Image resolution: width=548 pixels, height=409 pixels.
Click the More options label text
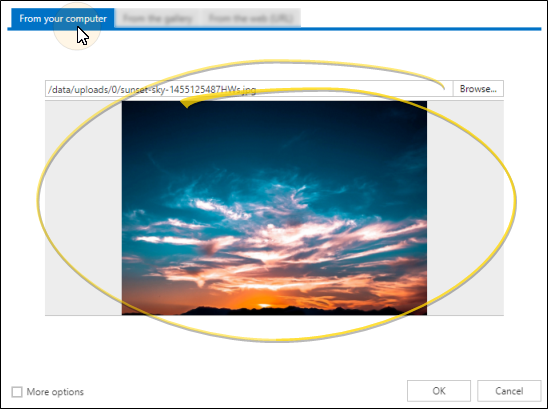[x=55, y=392]
